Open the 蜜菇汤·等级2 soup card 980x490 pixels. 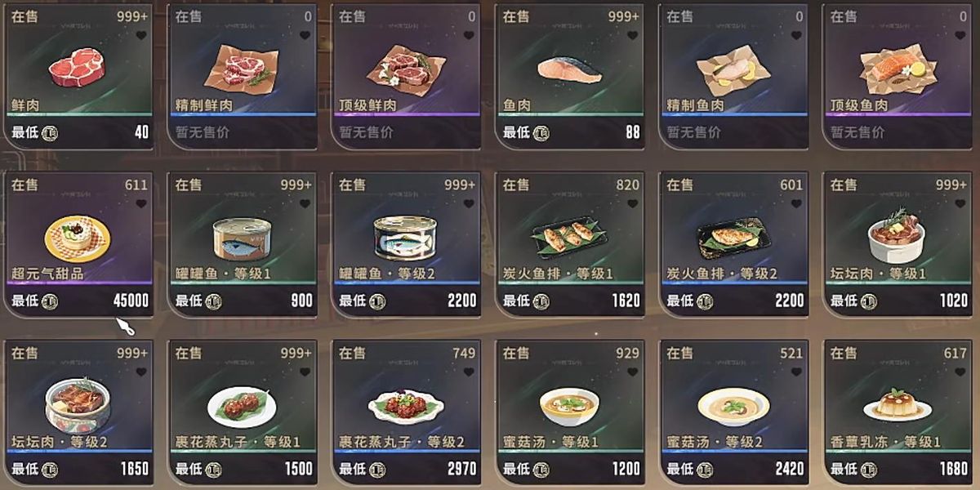(x=733, y=412)
